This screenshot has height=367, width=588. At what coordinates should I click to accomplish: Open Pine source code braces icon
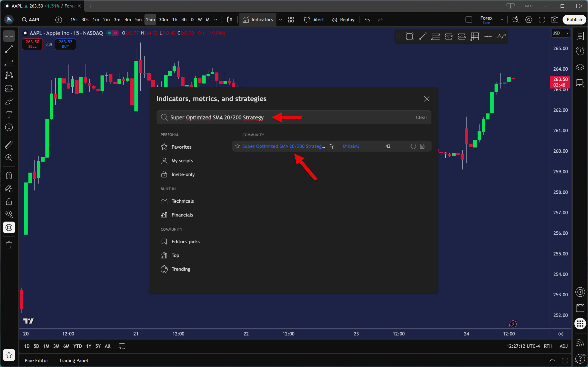413,146
